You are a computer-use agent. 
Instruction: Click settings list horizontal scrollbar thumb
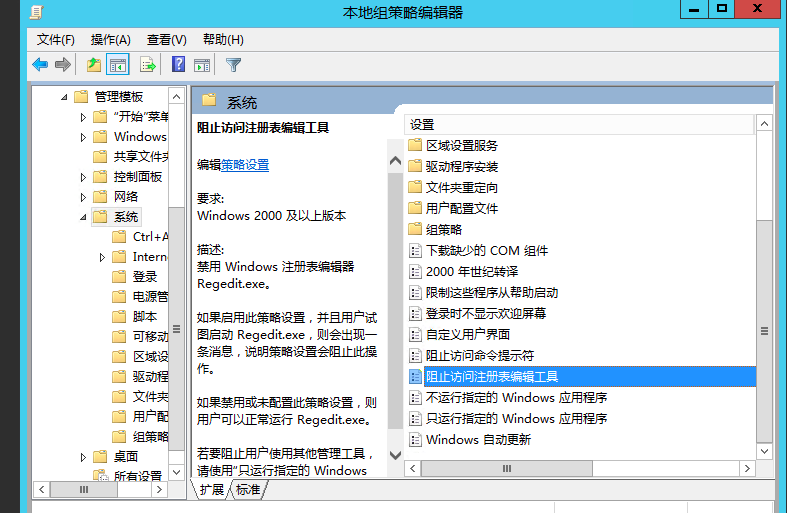pyautogui.click(x=507, y=468)
